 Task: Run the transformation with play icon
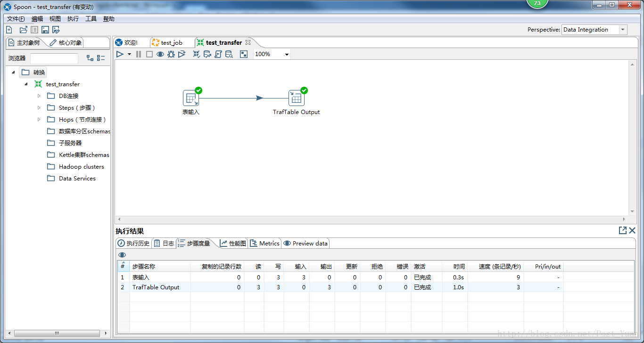(x=120, y=54)
